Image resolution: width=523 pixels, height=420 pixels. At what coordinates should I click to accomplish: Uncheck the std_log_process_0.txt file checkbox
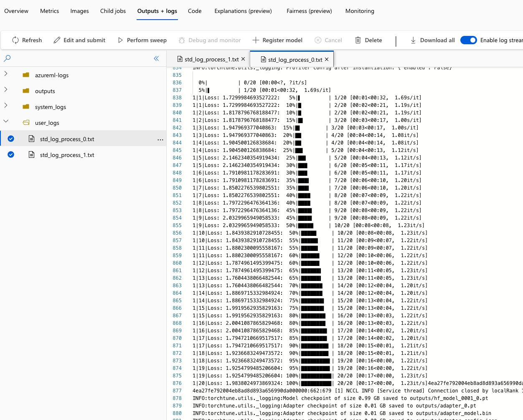(x=11, y=139)
